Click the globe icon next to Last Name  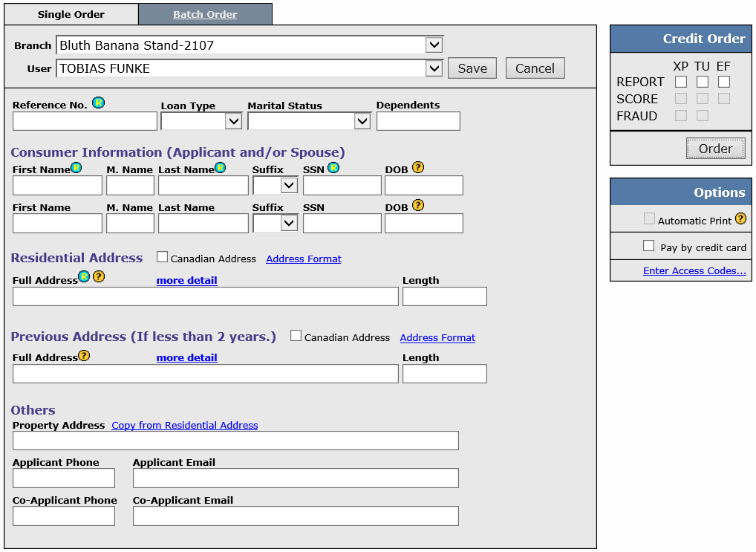(x=219, y=167)
